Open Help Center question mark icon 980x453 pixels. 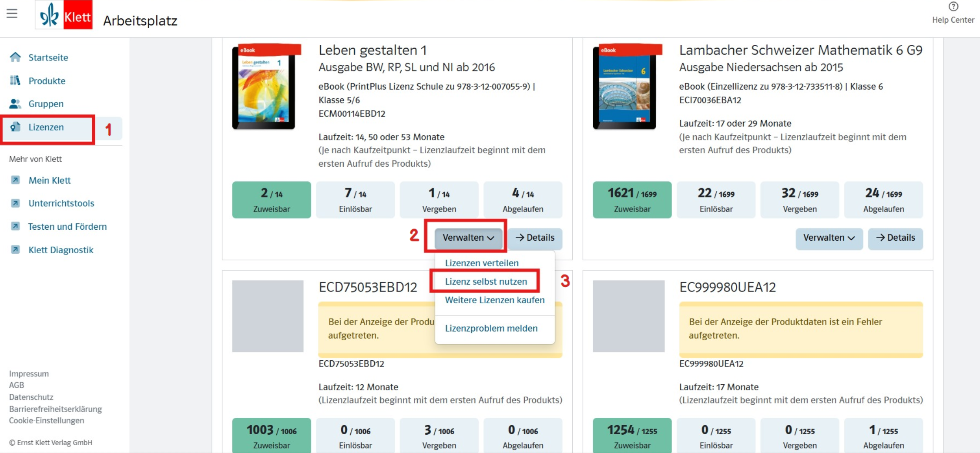pos(953,7)
